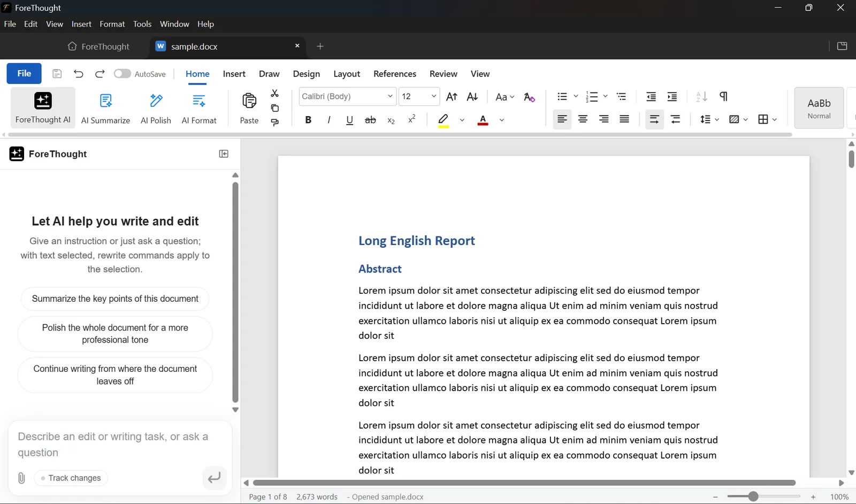Increase the font size

pyautogui.click(x=452, y=97)
